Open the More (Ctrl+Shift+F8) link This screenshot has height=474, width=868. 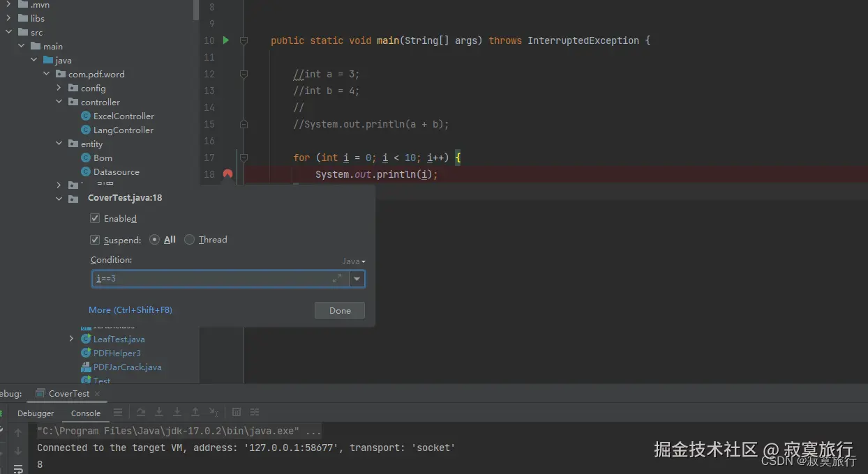pos(130,309)
